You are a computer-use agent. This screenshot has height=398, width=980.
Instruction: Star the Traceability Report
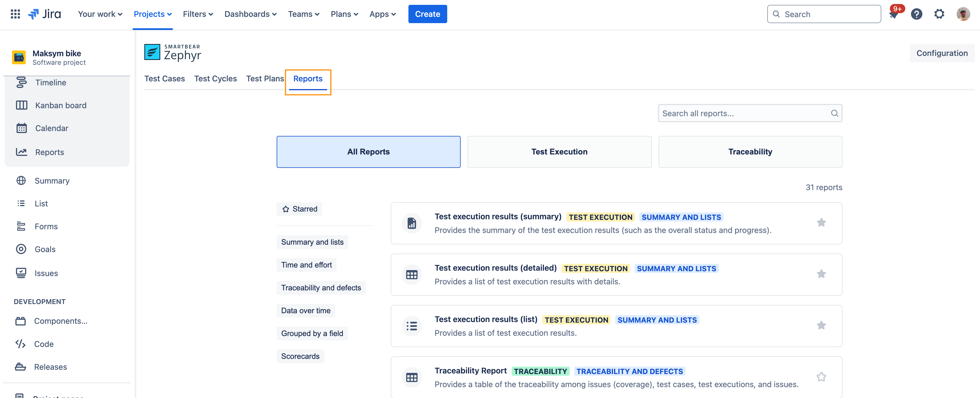[x=821, y=377]
